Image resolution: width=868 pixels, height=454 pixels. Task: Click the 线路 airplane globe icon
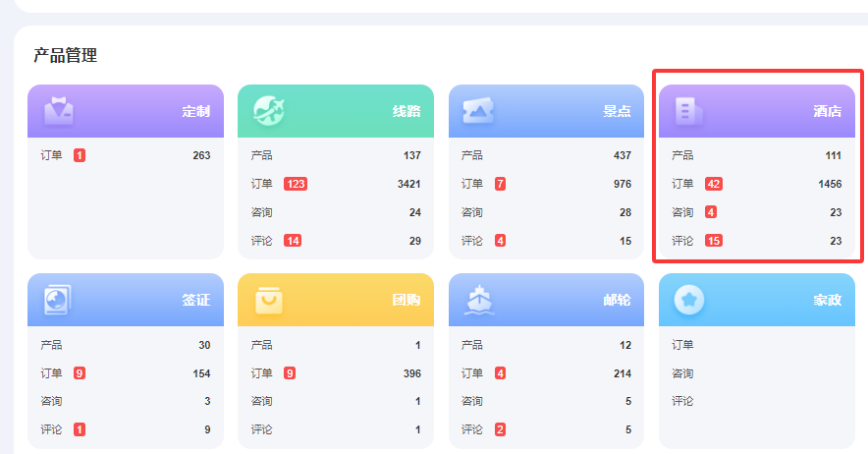tap(269, 110)
